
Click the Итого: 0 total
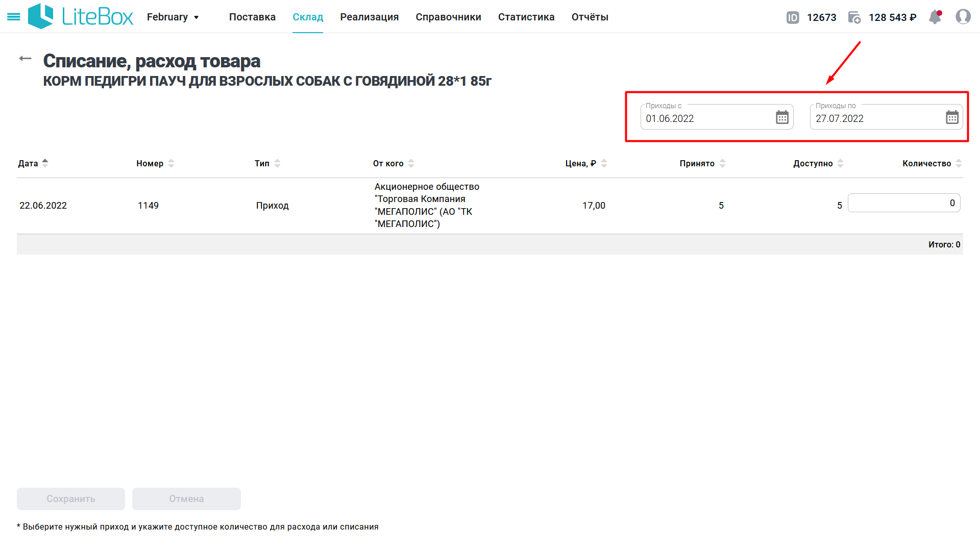[x=944, y=244]
